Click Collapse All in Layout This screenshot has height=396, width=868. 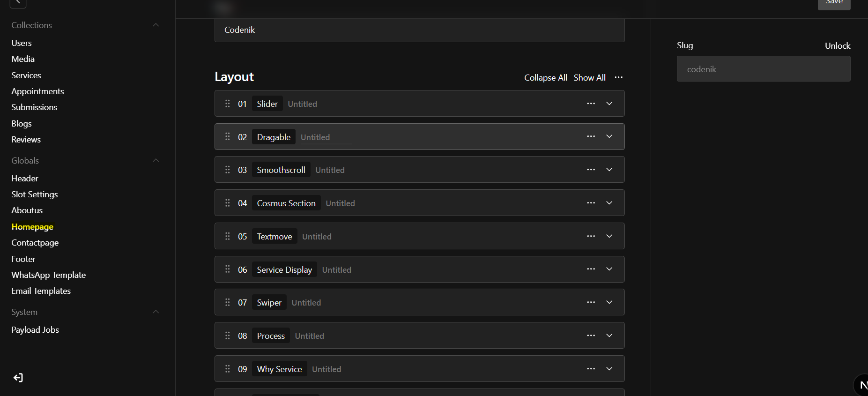pyautogui.click(x=545, y=78)
